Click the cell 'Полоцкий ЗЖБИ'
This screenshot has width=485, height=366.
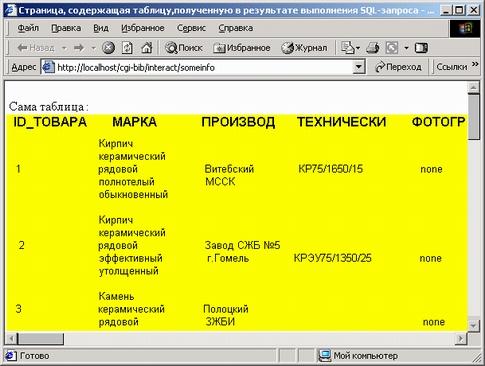click(226, 315)
